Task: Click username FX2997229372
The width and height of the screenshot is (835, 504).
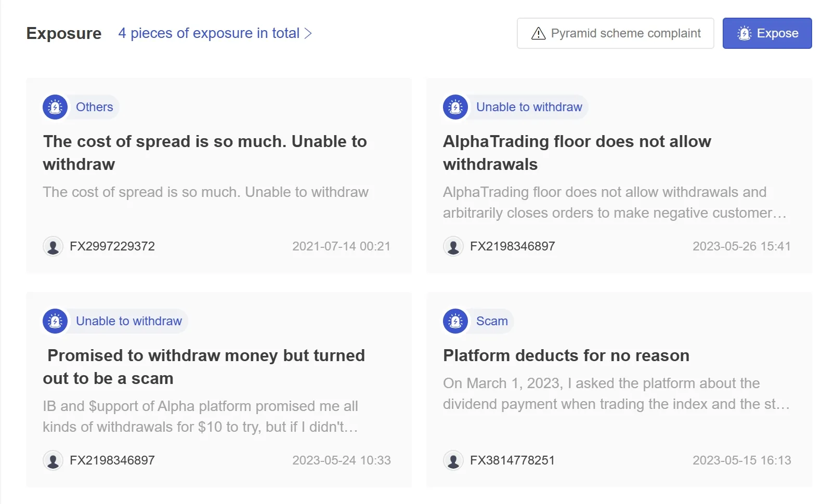Action: 112,246
